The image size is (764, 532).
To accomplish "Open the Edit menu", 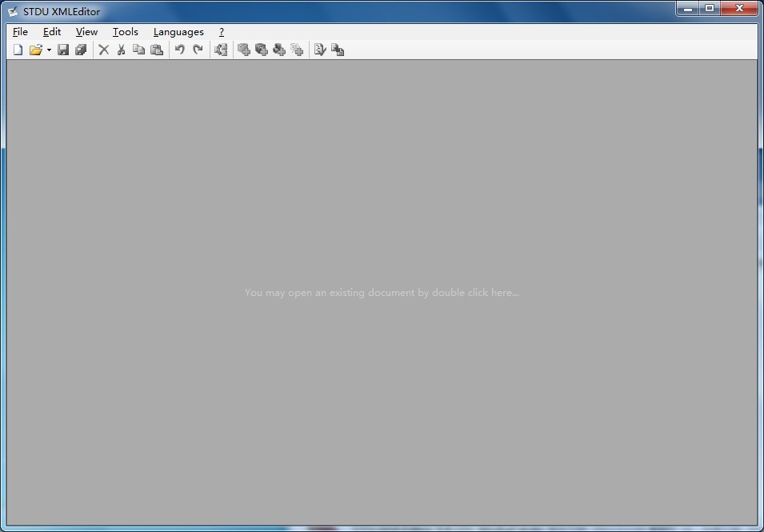I will click(52, 32).
